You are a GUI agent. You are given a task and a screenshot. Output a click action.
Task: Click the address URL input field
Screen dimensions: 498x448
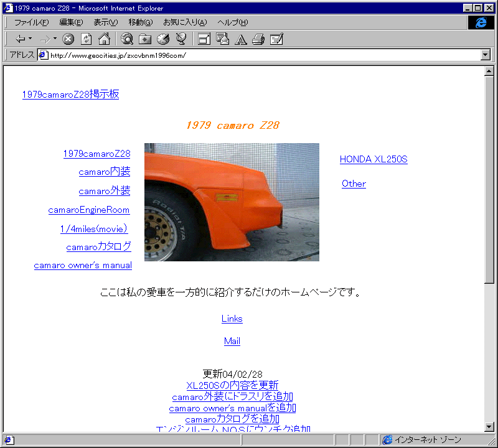click(265, 55)
